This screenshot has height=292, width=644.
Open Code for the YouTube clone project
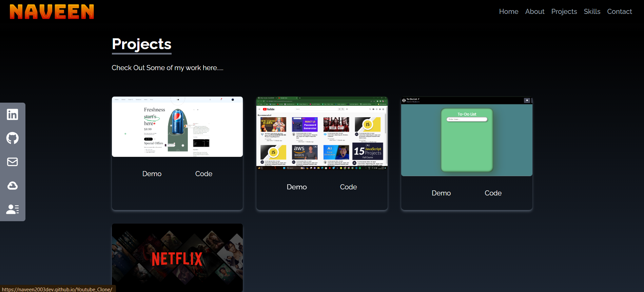(x=348, y=187)
